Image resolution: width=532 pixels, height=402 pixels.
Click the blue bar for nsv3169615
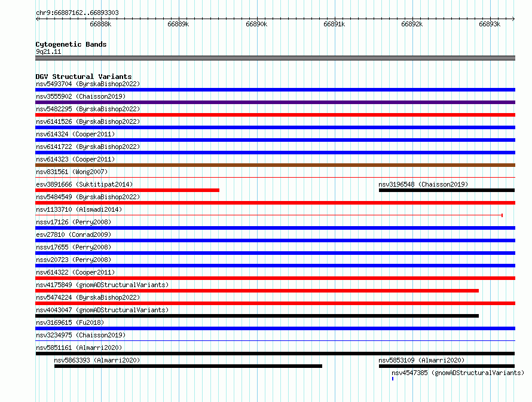(275, 328)
